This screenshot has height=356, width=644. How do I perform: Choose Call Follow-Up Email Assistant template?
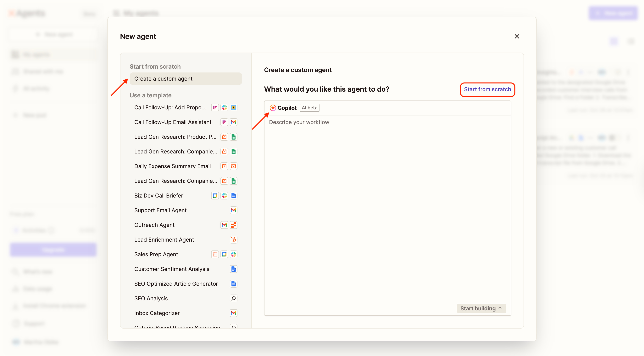tap(186, 122)
